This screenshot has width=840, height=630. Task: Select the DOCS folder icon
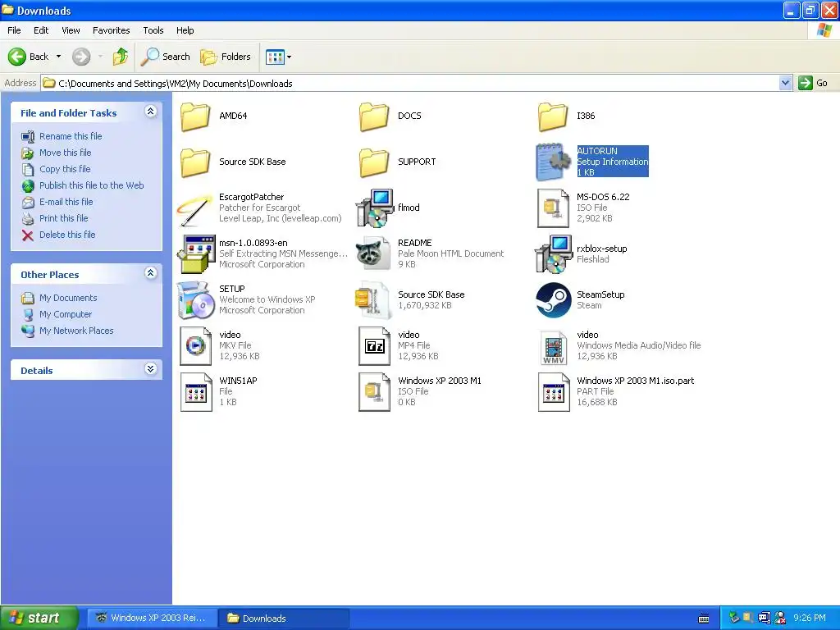(x=374, y=116)
